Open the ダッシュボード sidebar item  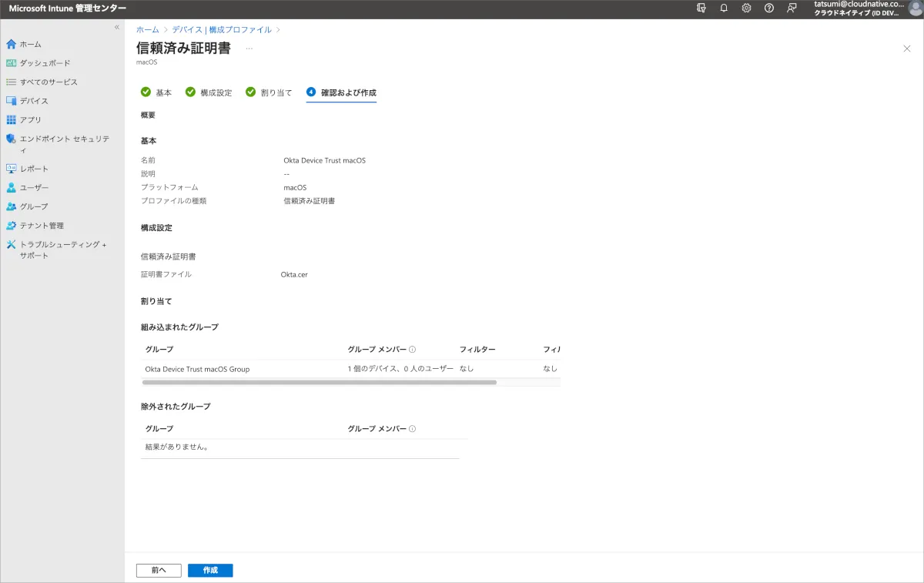[x=45, y=63]
